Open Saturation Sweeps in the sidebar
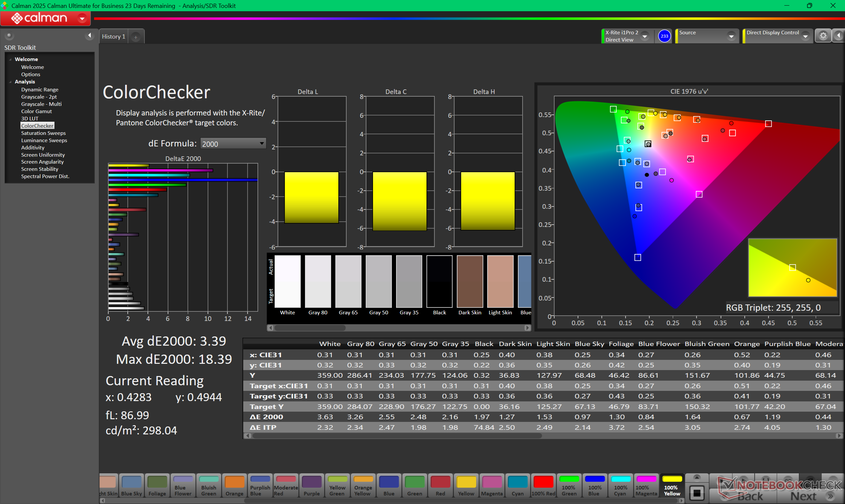This screenshot has width=845, height=504. click(43, 133)
